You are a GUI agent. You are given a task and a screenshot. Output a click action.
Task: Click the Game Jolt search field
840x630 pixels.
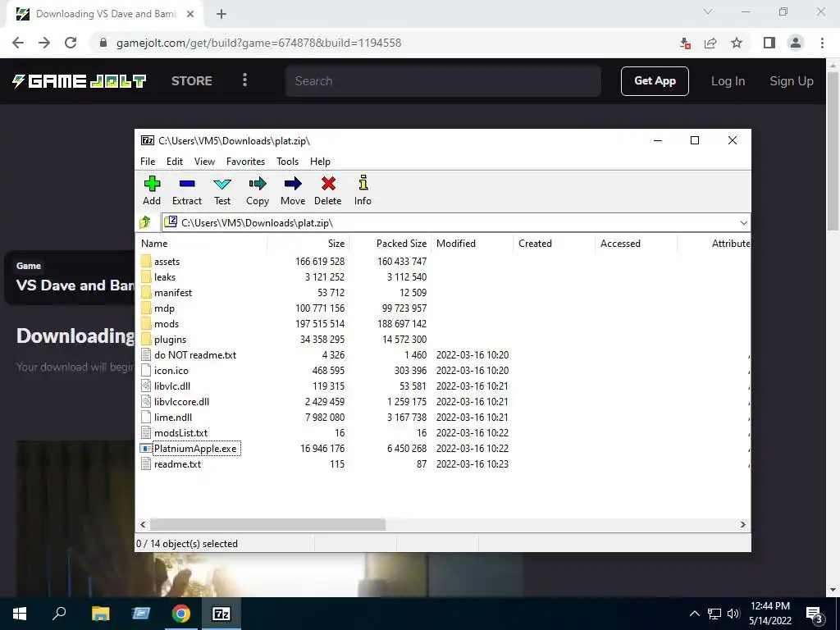(x=443, y=81)
